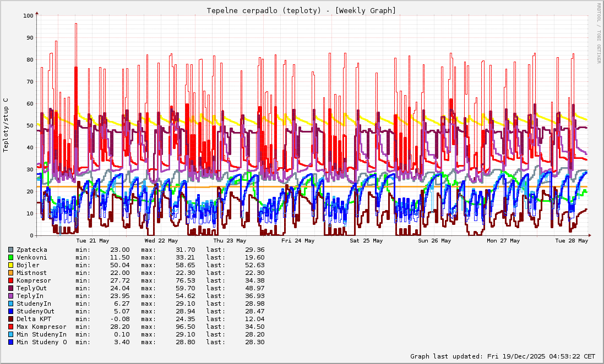Screen dimensions: 604x364
Task: Click the orange Mistnost legend swatch
Action: pos(10,273)
